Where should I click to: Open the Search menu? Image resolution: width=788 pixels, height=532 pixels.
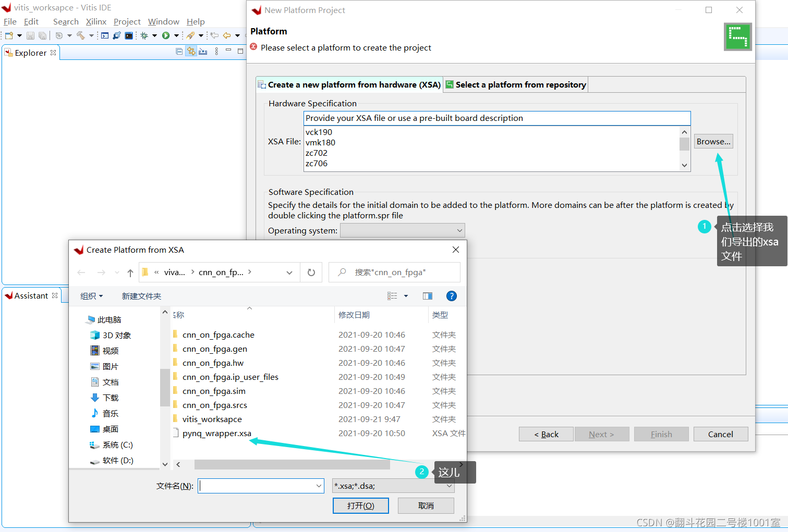tap(66, 21)
